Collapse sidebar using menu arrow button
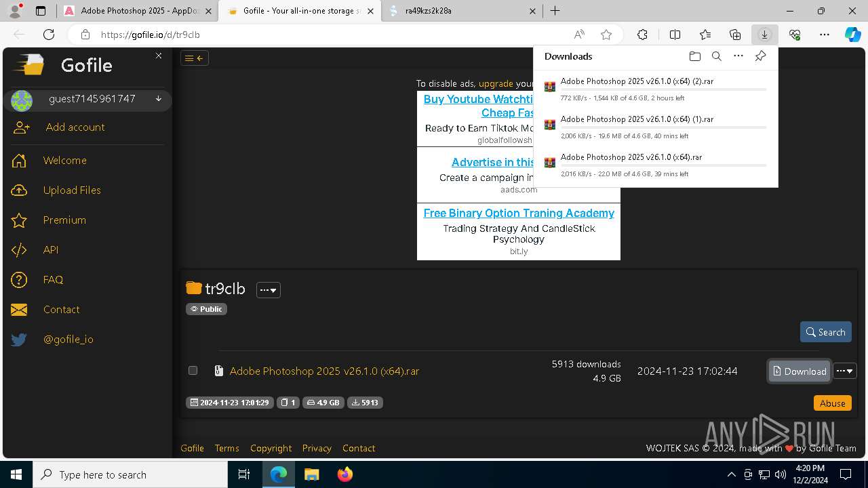This screenshot has width=868, height=488. click(x=195, y=58)
